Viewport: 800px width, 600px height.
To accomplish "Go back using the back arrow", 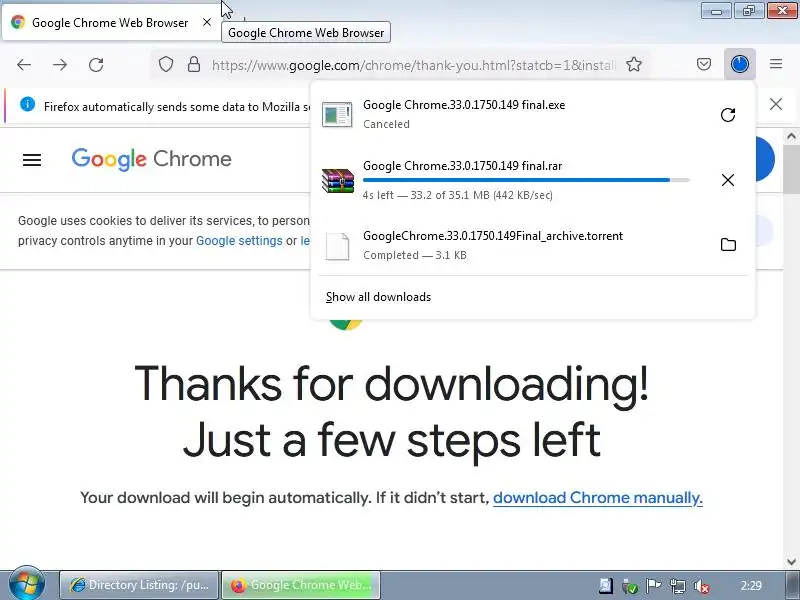I will (x=24, y=65).
